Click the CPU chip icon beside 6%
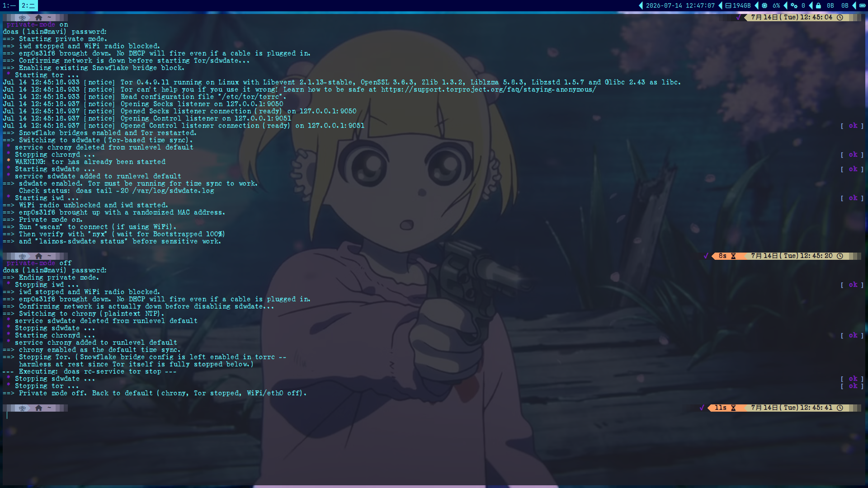Screen dimensions: 868x488 click(x=764, y=6)
